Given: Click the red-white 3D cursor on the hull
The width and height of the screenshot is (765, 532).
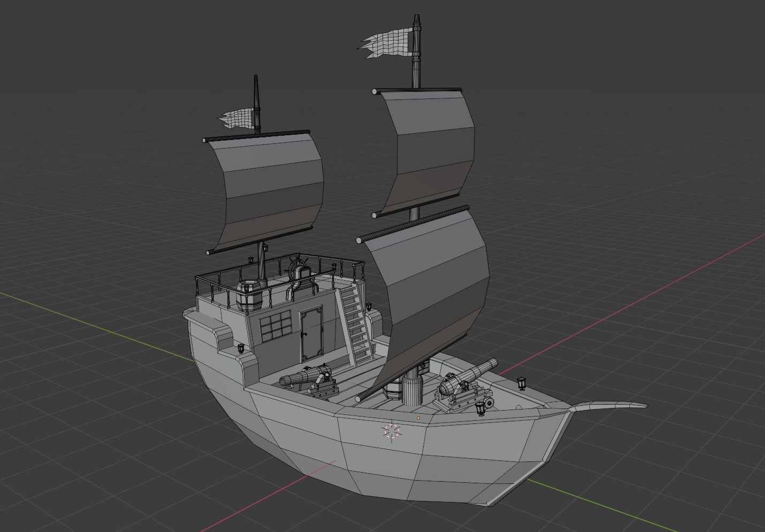Looking at the screenshot, I should (x=392, y=432).
